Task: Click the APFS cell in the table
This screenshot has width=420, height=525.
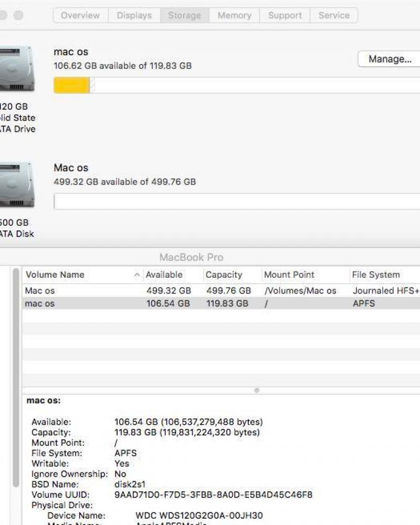Action: tap(364, 303)
